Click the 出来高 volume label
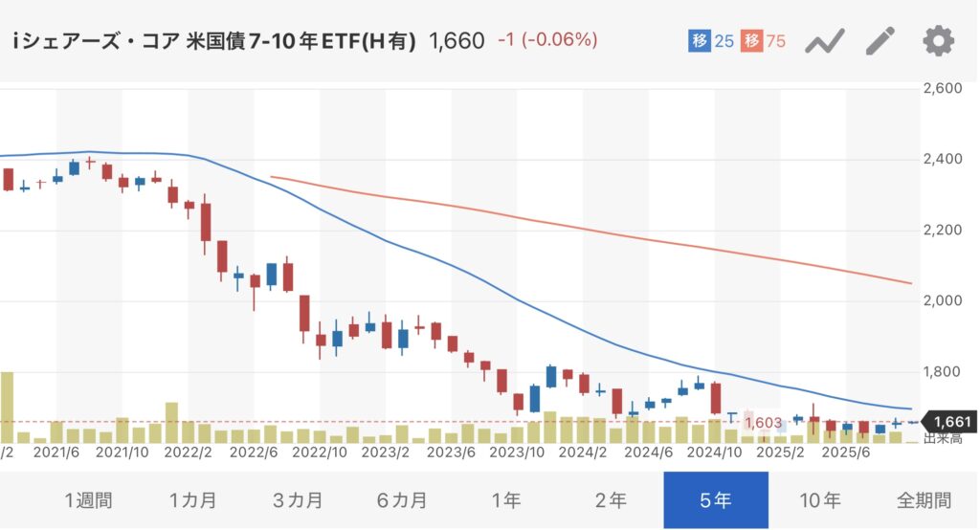The height and width of the screenshot is (530, 980). (942, 439)
